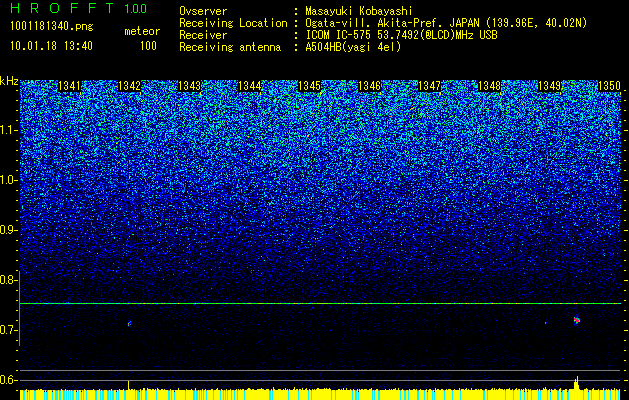Click the 1.1 frequency axis label

pos(9,130)
